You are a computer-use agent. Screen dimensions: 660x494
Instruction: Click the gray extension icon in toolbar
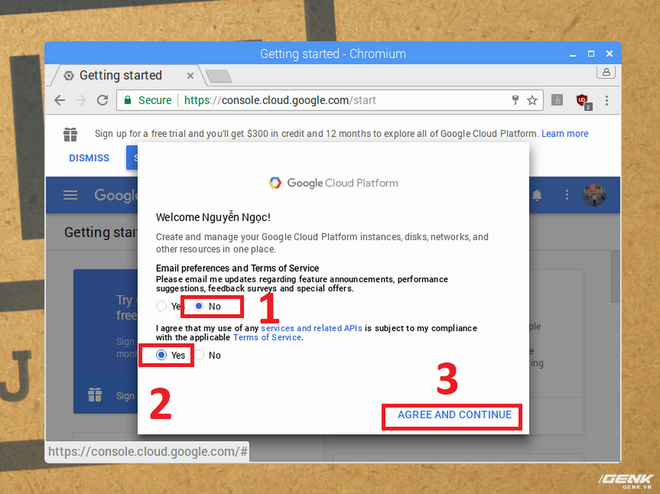click(557, 100)
